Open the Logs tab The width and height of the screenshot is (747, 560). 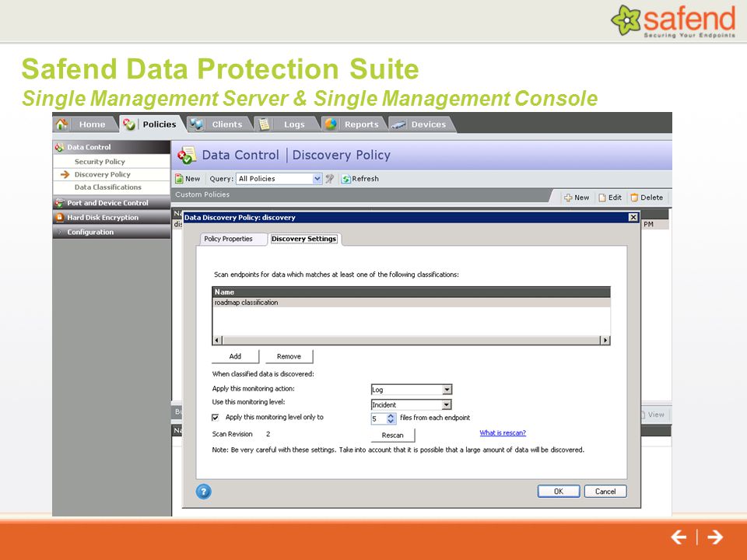pos(287,124)
